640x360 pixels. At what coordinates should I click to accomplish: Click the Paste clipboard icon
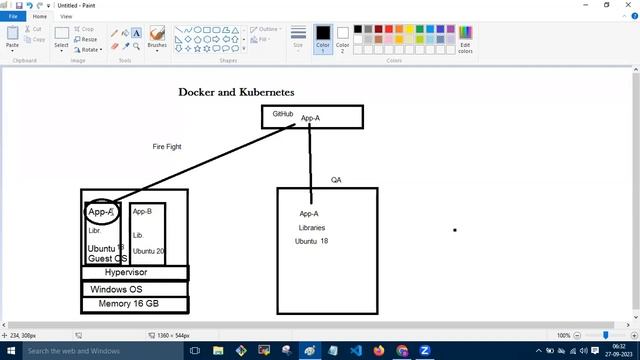[x=13, y=33]
